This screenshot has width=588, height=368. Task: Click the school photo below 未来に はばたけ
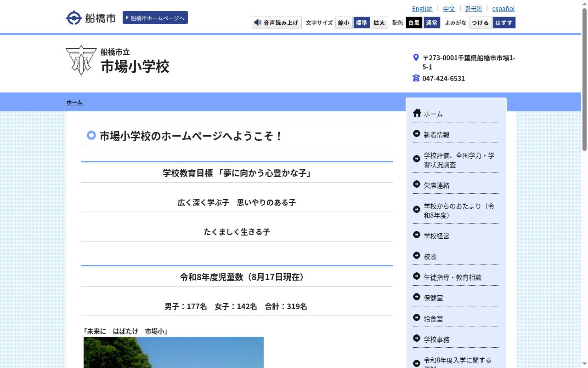[174, 352]
